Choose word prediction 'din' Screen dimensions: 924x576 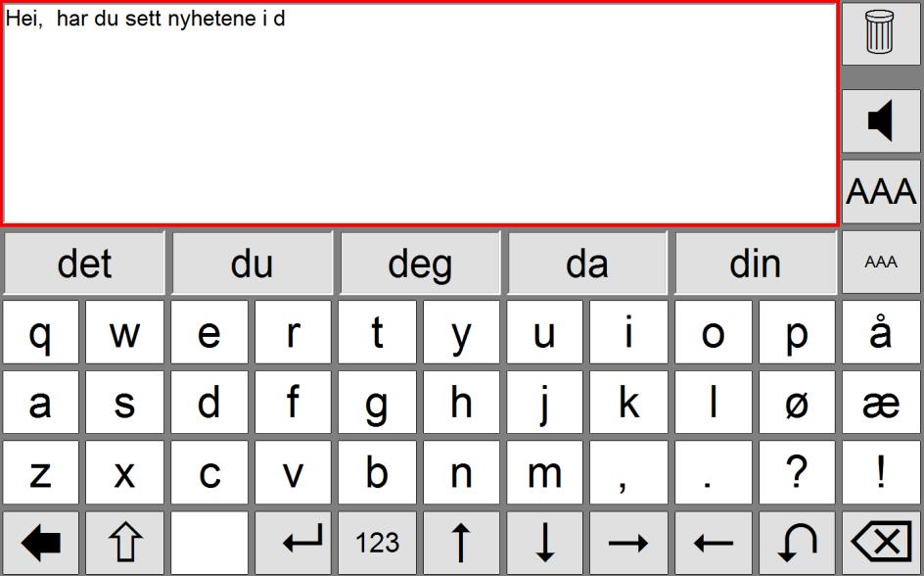pyautogui.click(x=756, y=263)
